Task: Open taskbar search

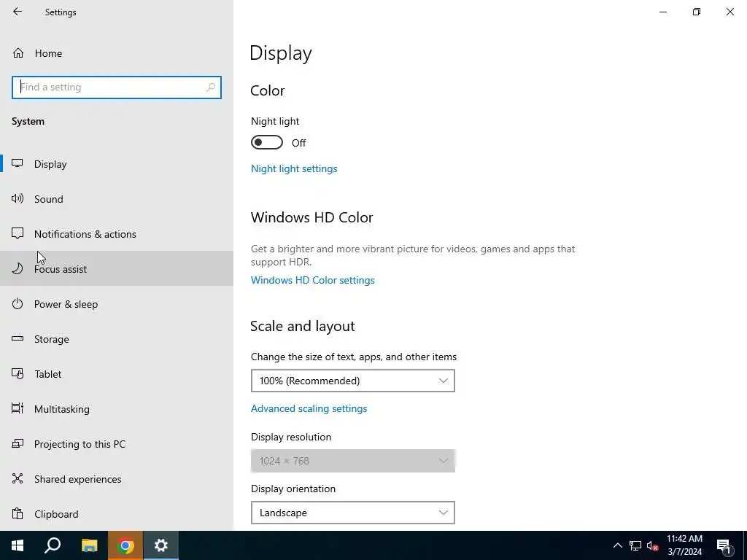Action: 53,545
